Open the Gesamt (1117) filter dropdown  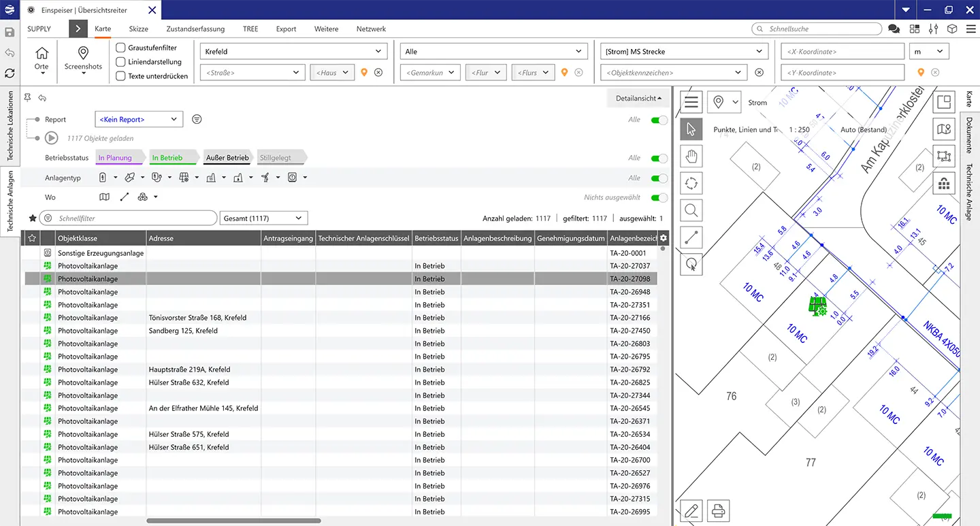(265, 218)
